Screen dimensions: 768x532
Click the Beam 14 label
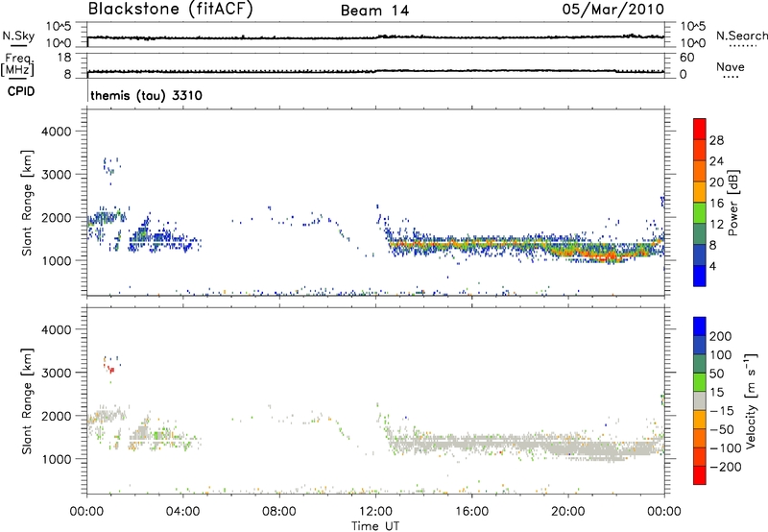click(374, 11)
